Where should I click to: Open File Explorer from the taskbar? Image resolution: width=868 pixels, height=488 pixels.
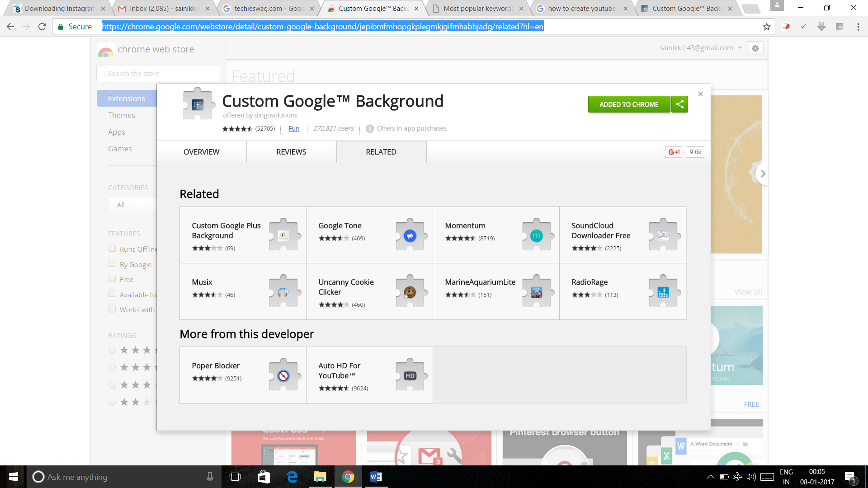point(320,477)
